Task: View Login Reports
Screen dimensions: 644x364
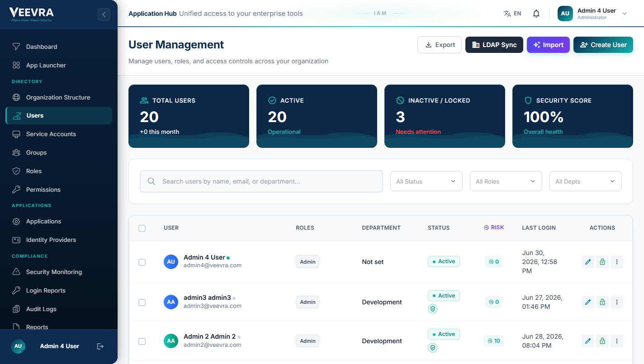Action: pos(59,290)
